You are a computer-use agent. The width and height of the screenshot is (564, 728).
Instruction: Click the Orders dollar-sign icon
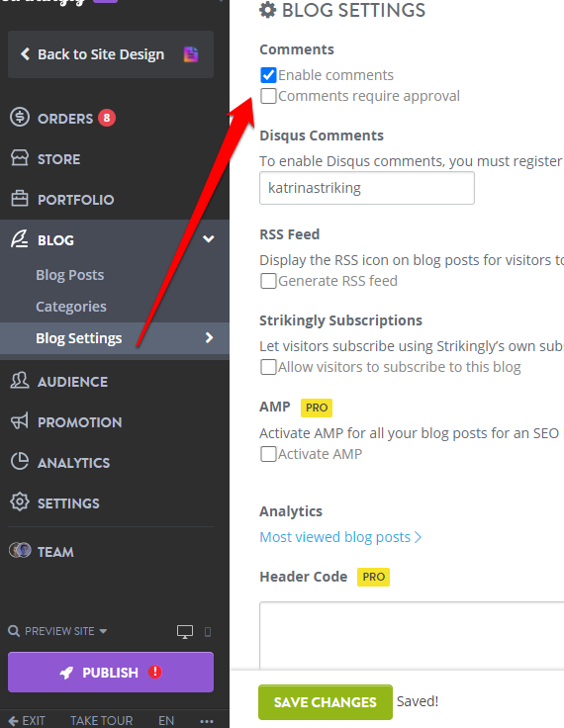click(x=20, y=118)
